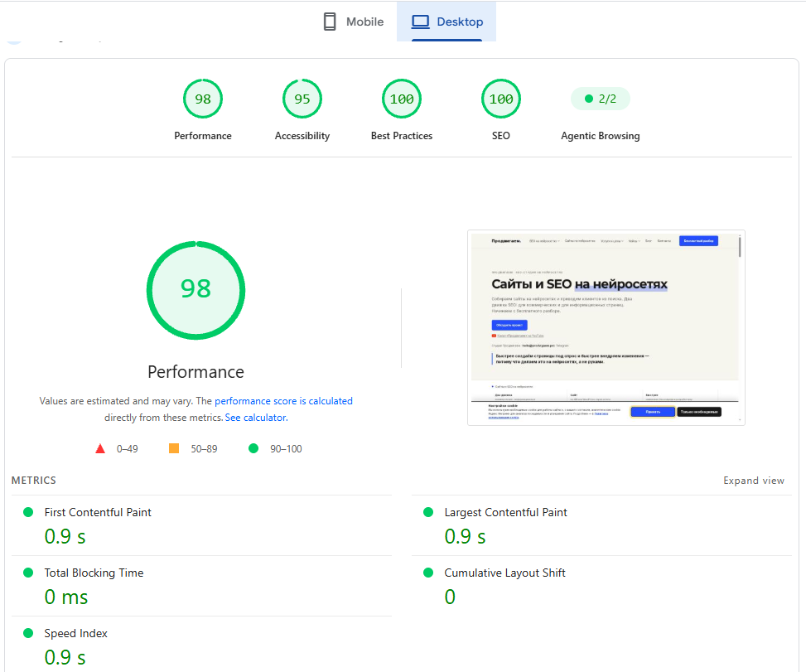The image size is (806, 672).
Task: Click the '0 ms' Total Blocking Time value
Action: 66,597
